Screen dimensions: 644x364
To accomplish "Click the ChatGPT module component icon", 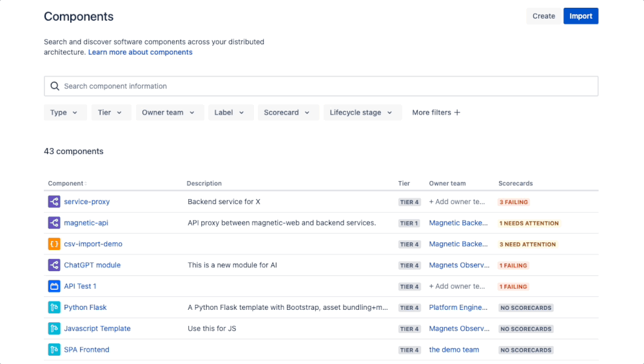I will click(x=54, y=265).
